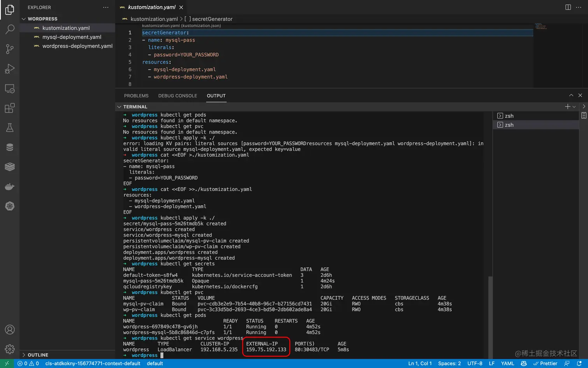Open Prettier formatter status

tap(545, 363)
